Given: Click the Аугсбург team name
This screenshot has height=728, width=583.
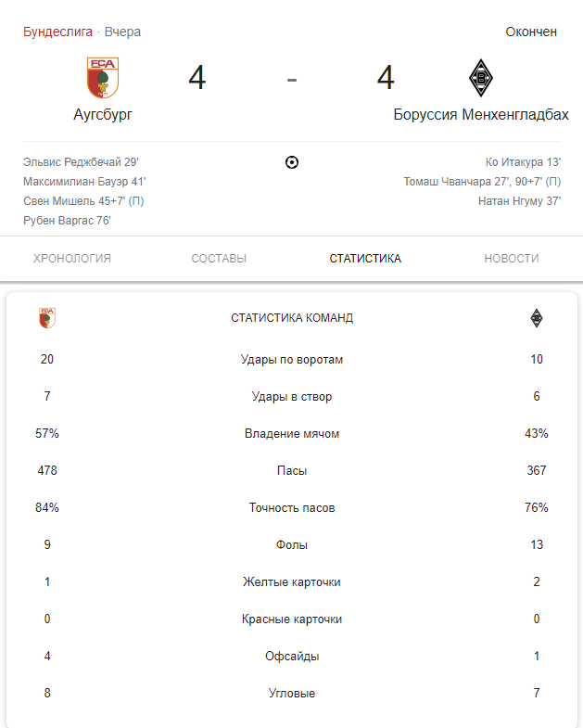Looking at the screenshot, I should click(x=103, y=114).
